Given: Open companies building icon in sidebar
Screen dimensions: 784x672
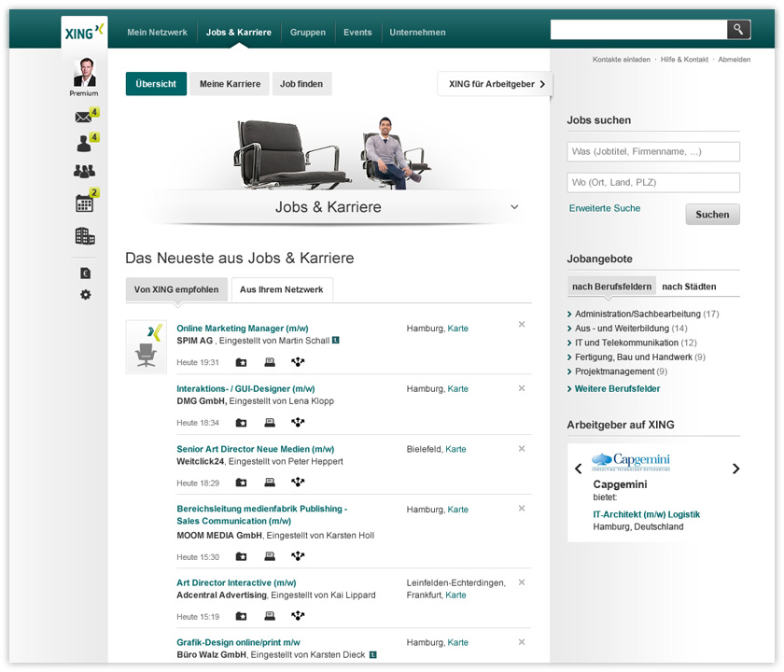Looking at the screenshot, I should (85, 235).
